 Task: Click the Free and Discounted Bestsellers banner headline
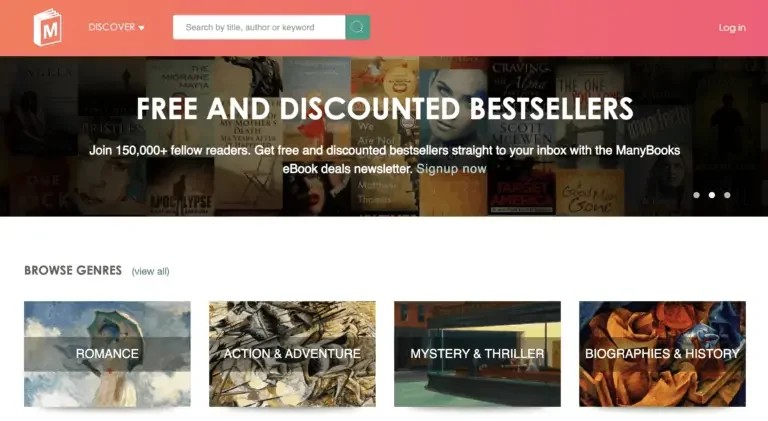[385, 109]
